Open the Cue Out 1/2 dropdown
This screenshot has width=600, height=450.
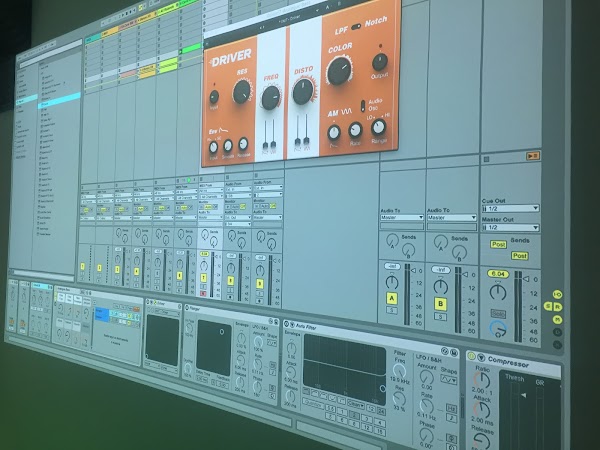click(x=510, y=209)
